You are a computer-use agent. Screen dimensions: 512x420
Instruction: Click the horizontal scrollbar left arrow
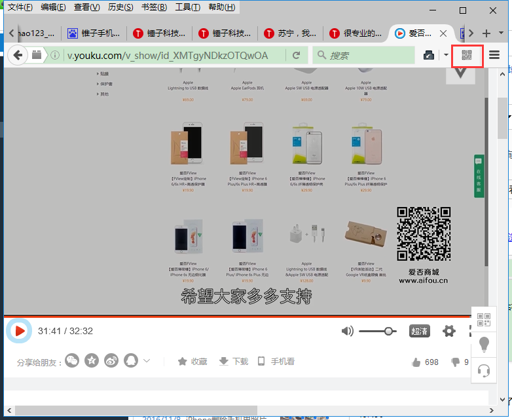click(x=9, y=411)
